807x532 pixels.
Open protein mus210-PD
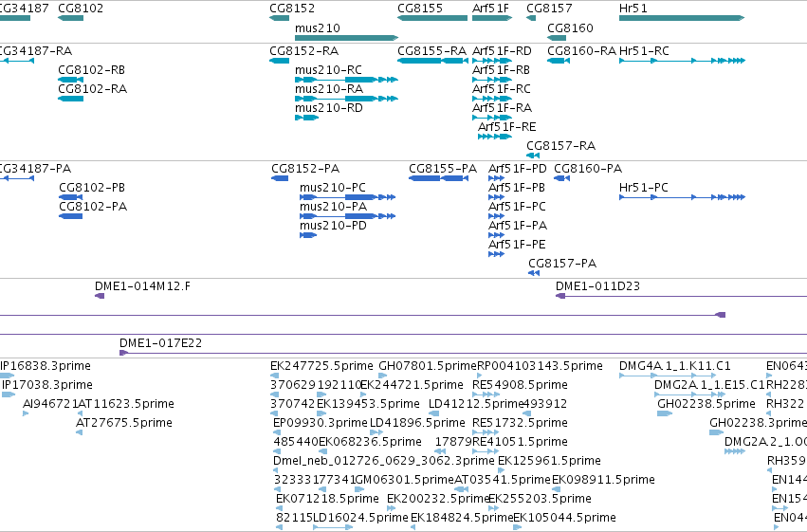click(334, 226)
